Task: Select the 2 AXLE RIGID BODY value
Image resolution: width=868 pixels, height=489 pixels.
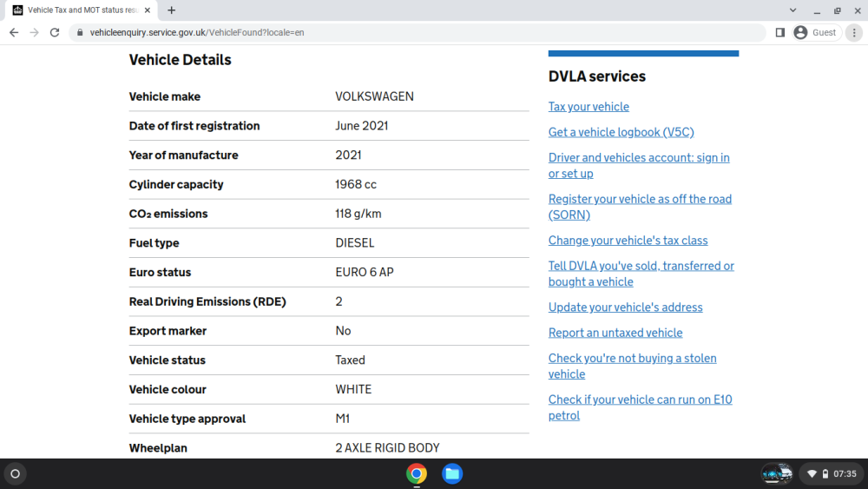Action: pos(387,447)
